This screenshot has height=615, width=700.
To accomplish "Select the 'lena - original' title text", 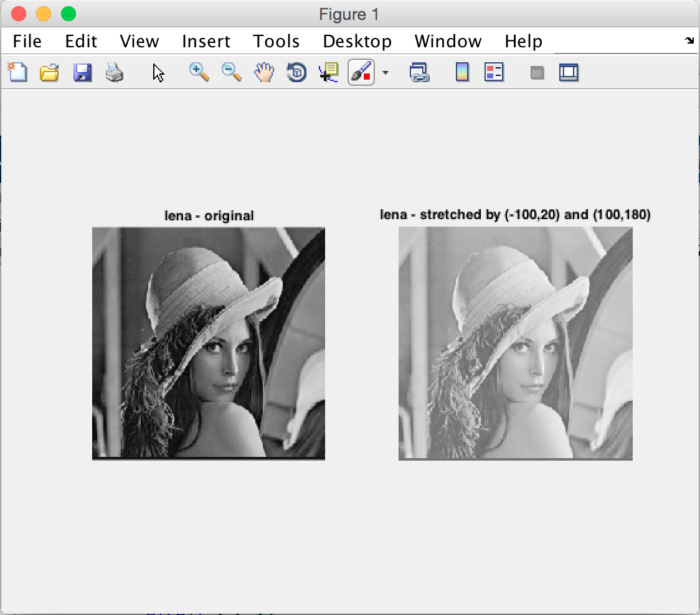I will coord(209,215).
